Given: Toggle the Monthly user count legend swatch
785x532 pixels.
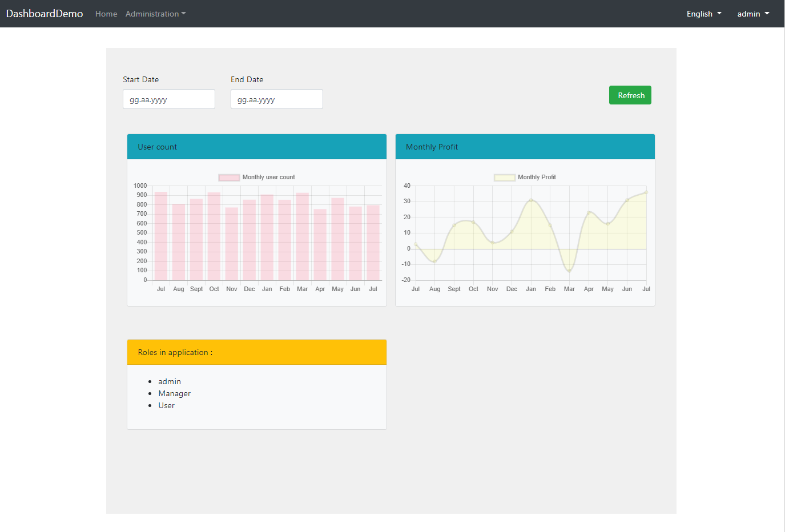Looking at the screenshot, I should [229, 178].
